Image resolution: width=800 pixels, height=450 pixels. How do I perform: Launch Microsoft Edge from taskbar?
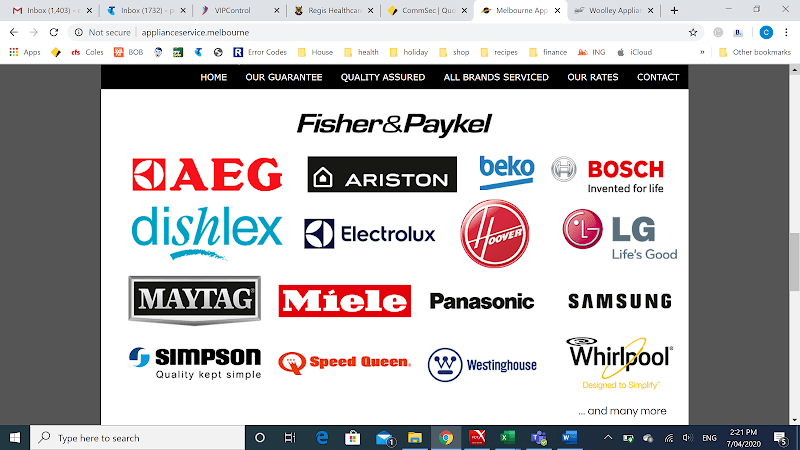pyautogui.click(x=322, y=438)
